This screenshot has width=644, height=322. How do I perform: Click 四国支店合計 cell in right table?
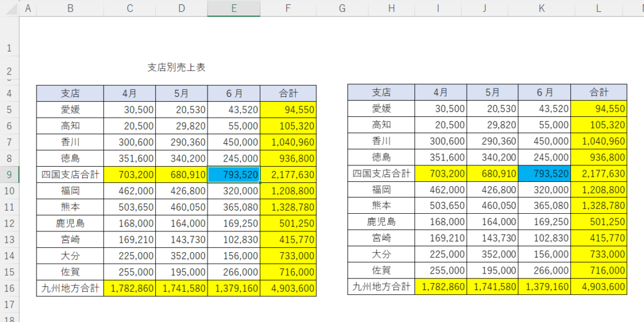pos(381,174)
